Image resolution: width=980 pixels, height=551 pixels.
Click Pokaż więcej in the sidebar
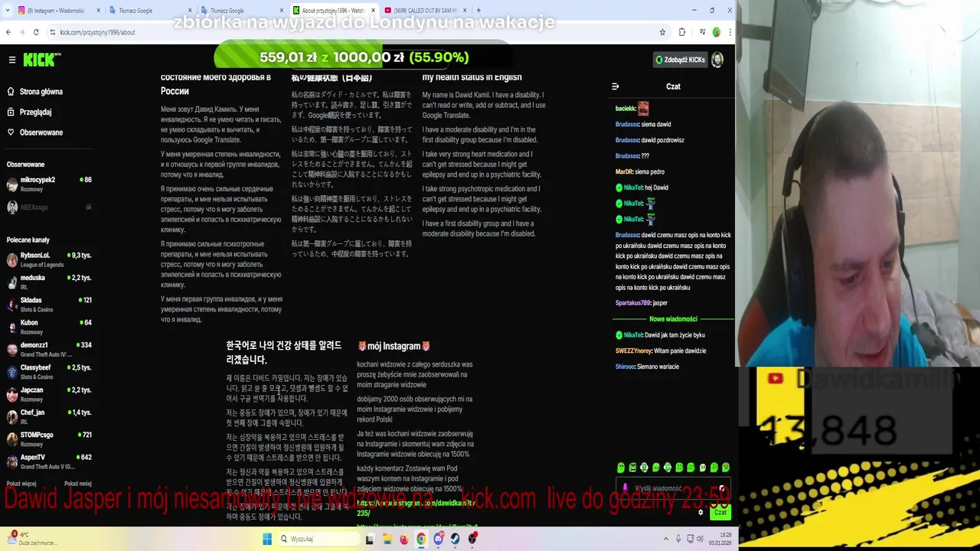pyautogui.click(x=21, y=484)
